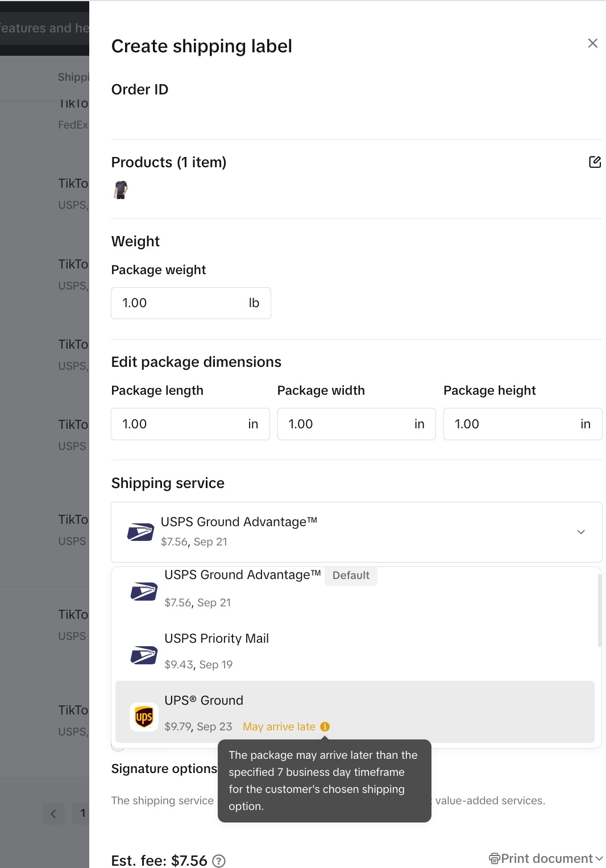Image resolution: width=606 pixels, height=868 pixels.
Task: Click the May arrive late info icon
Action: coord(325,726)
